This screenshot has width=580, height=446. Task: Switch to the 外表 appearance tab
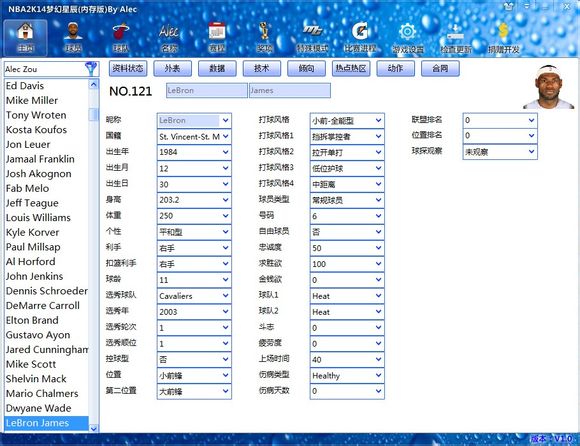point(172,68)
